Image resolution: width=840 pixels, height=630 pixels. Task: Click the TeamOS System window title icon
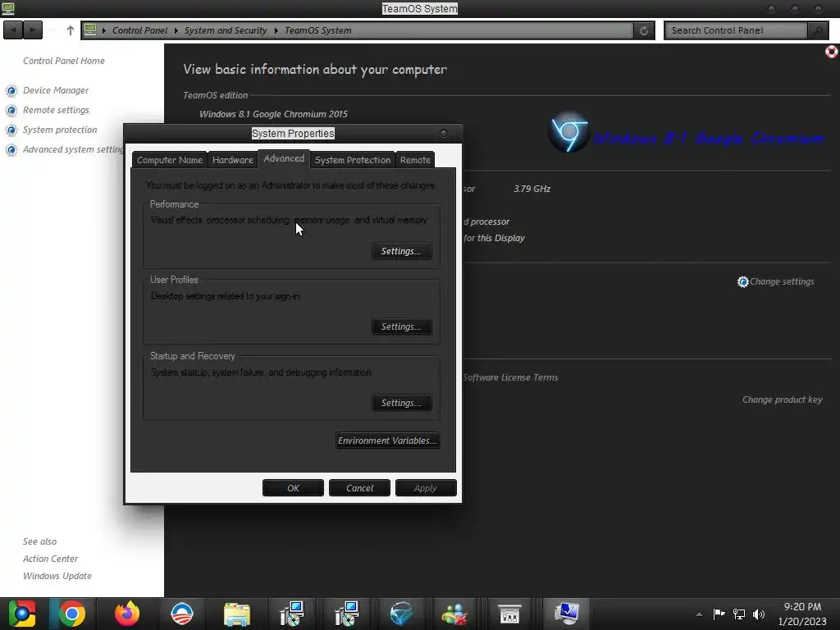pyautogui.click(x=8, y=8)
